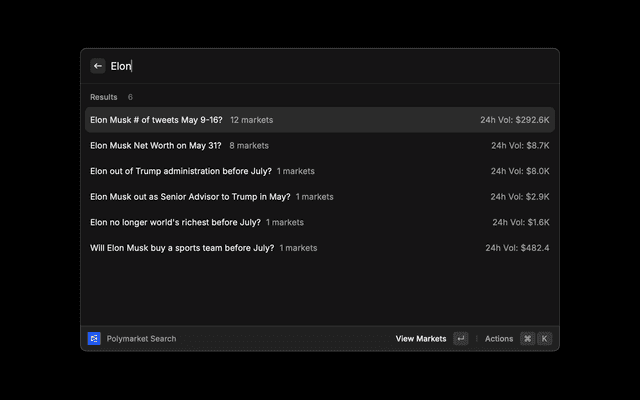Click the Polymarket logo icon
Screen dimensions: 640x400
pyautogui.click(x=94, y=339)
